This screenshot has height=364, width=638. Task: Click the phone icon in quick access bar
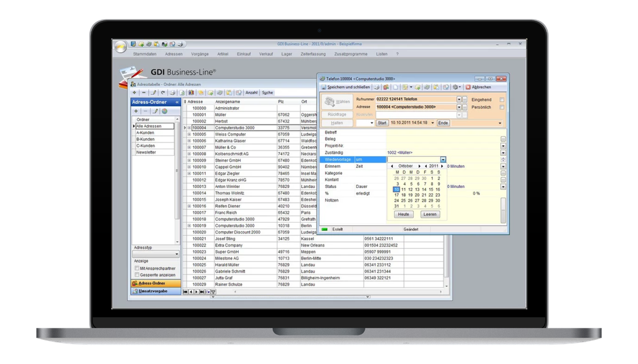pyautogui.click(x=148, y=44)
